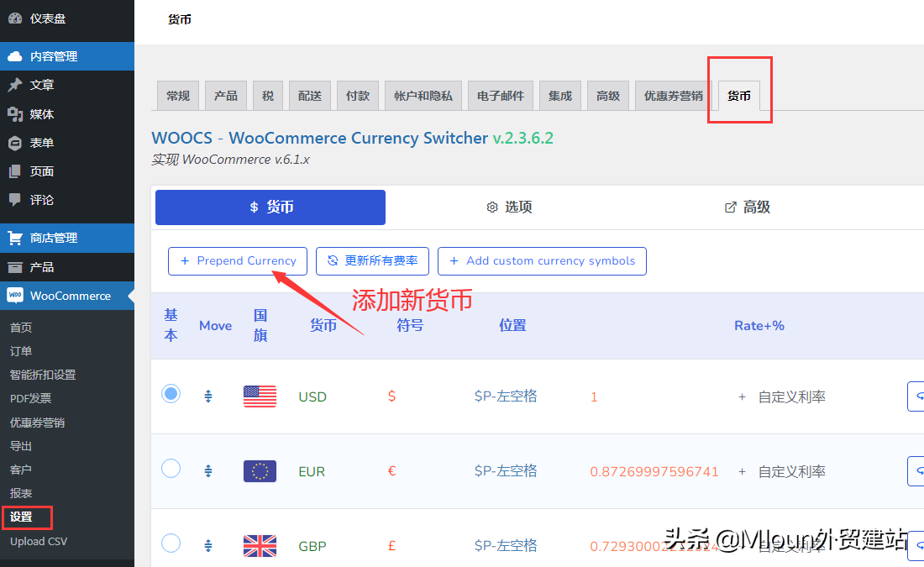This screenshot has height=567, width=924.
Task: Open 客户 submenu item
Action: 21,470
